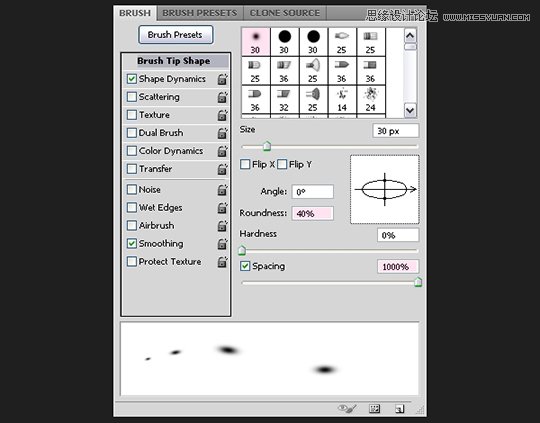Screen dimensions: 540x423
Task: Toggle lock icon beside Airbrush
Action: 222,226
